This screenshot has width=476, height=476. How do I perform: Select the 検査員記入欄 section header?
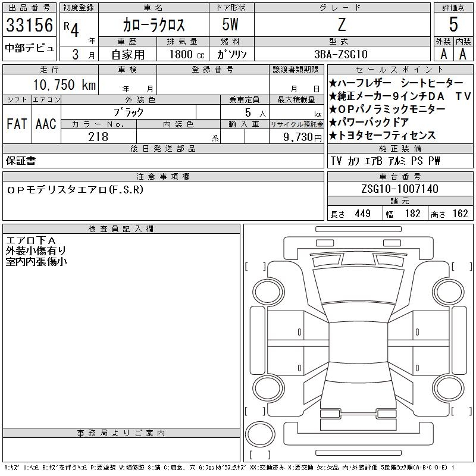(x=121, y=229)
